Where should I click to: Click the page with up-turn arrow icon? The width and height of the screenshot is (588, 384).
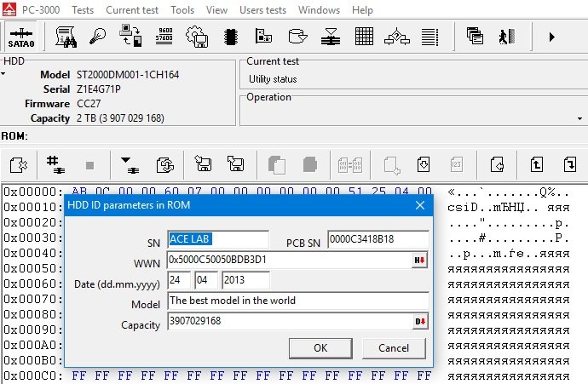point(537,164)
